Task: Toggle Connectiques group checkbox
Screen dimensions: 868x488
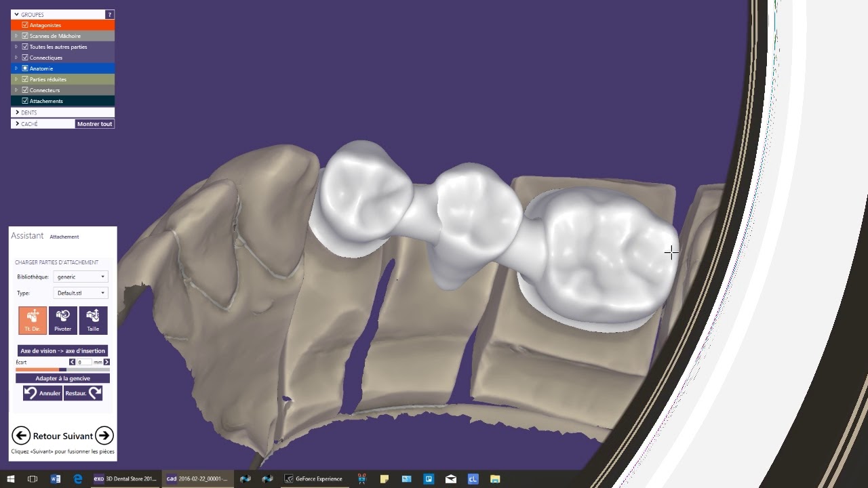Action: [x=25, y=58]
